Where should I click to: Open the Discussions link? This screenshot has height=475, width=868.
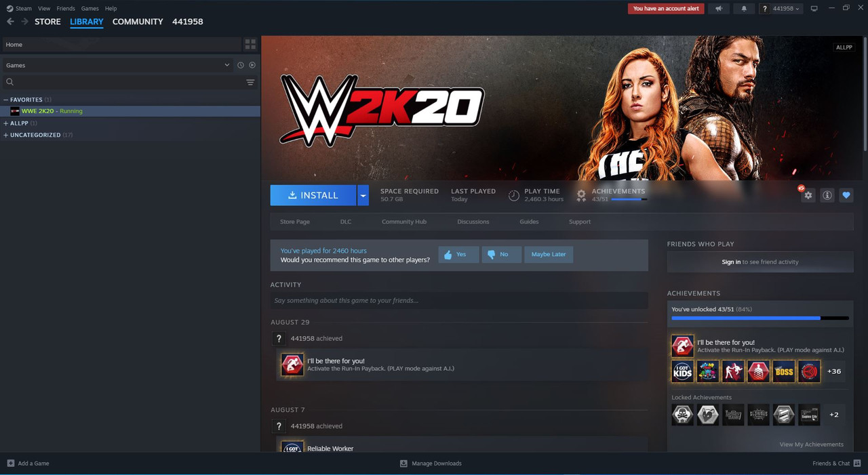tap(473, 222)
